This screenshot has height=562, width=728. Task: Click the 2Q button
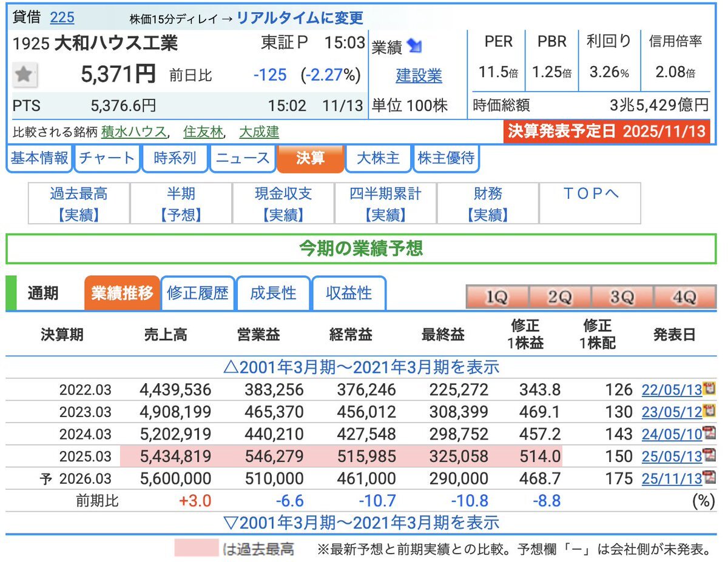(559, 297)
